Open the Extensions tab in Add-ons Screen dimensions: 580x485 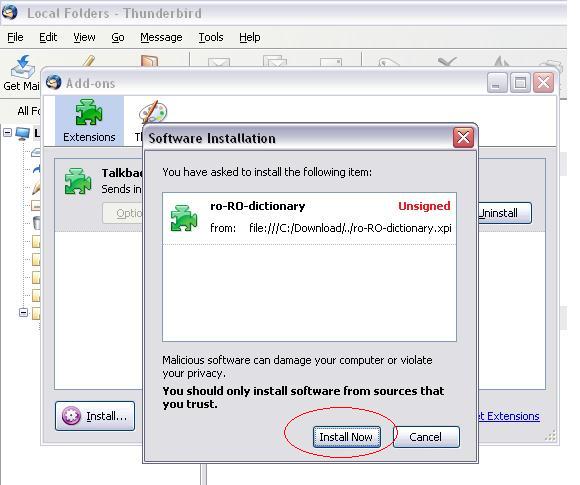tap(89, 121)
